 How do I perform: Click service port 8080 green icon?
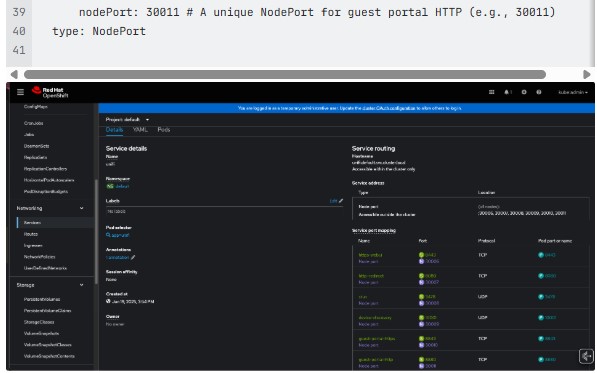421,276
